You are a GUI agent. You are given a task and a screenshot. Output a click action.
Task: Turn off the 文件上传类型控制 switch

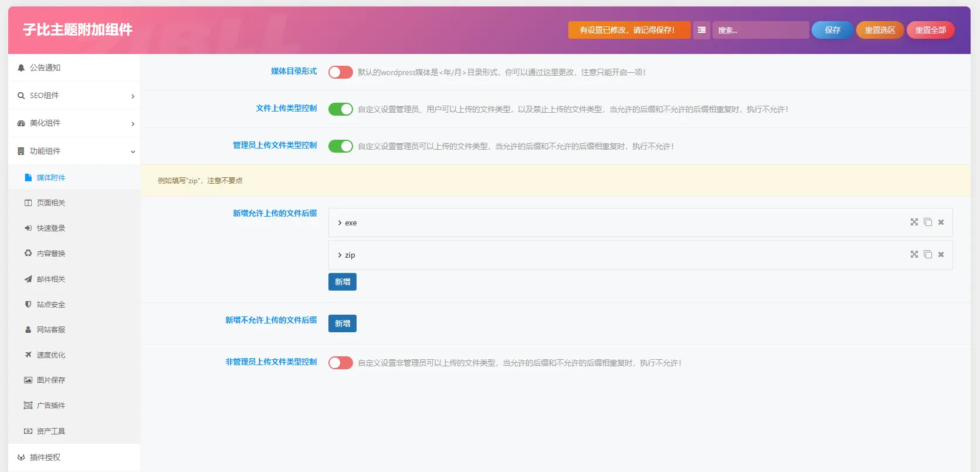coord(341,109)
